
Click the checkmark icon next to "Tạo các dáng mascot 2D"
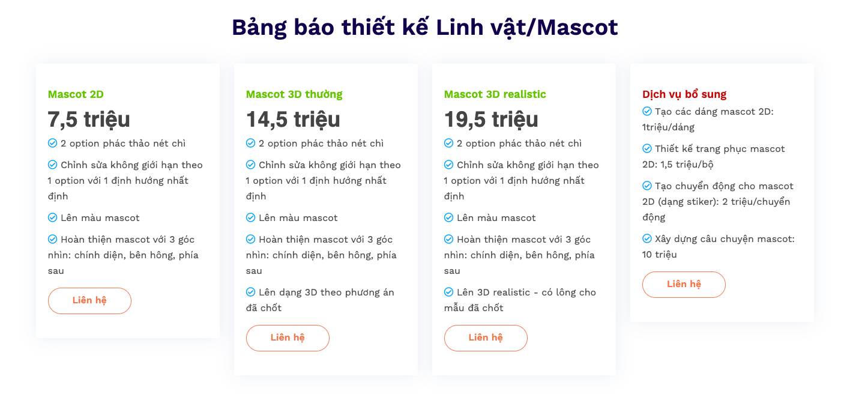coord(646,111)
